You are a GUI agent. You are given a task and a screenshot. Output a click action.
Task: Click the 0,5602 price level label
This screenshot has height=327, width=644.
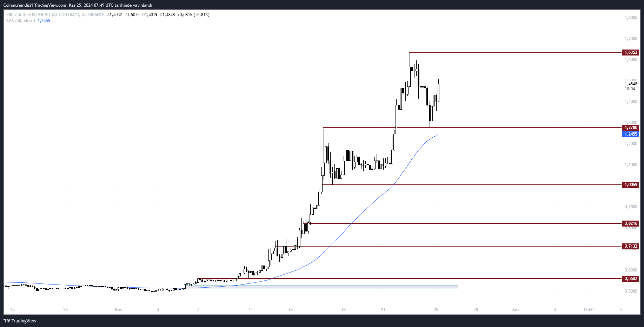click(x=630, y=279)
